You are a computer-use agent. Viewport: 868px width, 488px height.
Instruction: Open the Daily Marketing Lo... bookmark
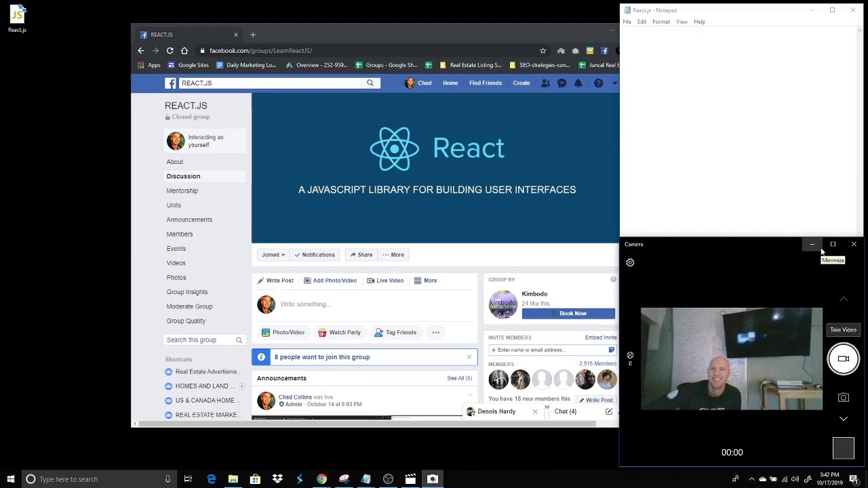[245, 65]
